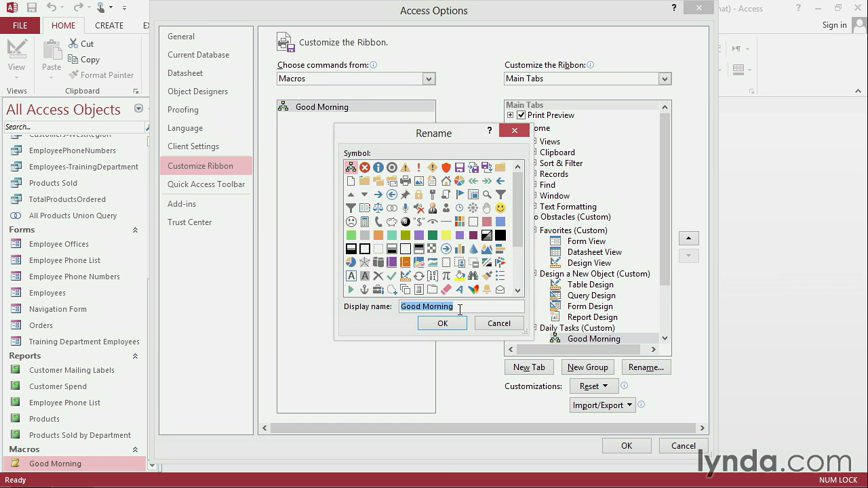Viewport: 868px width, 488px height.
Task: Click the Rename... button
Action: 646,367
